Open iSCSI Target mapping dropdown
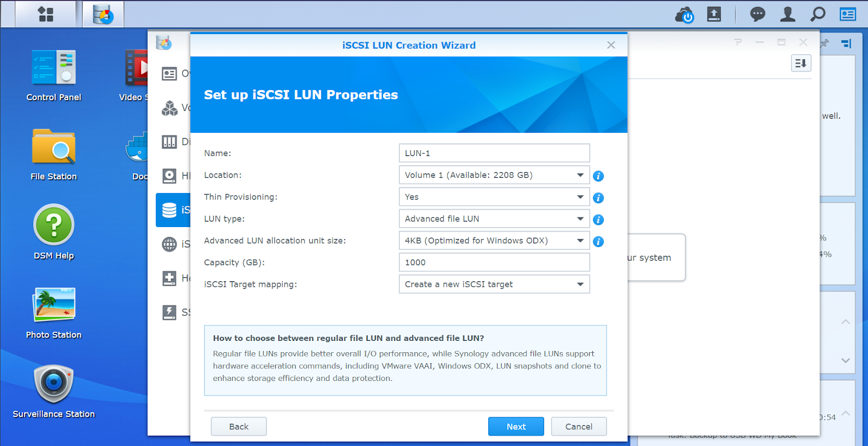The image size is (868, 446). pyautogui.click(x=494, y=284)
